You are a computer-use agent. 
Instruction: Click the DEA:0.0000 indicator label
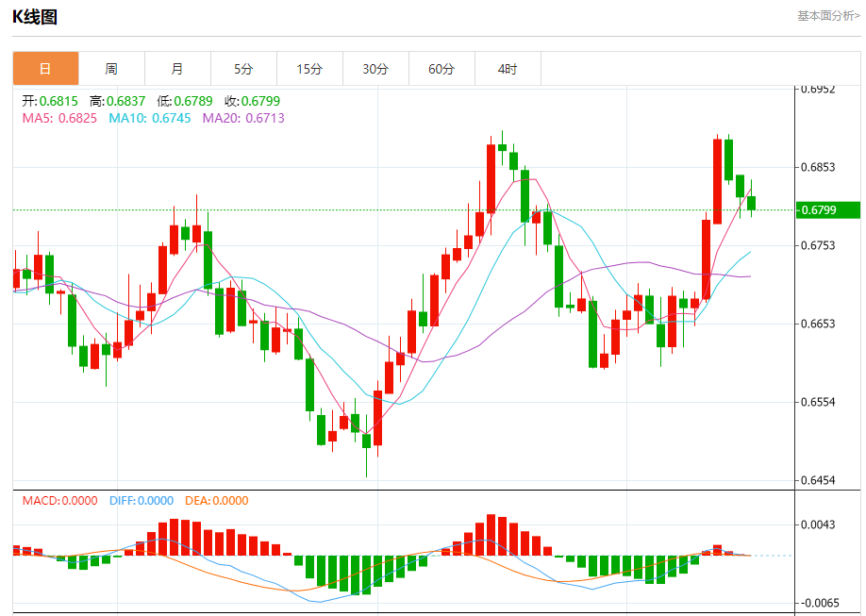(x=217, y=501)
